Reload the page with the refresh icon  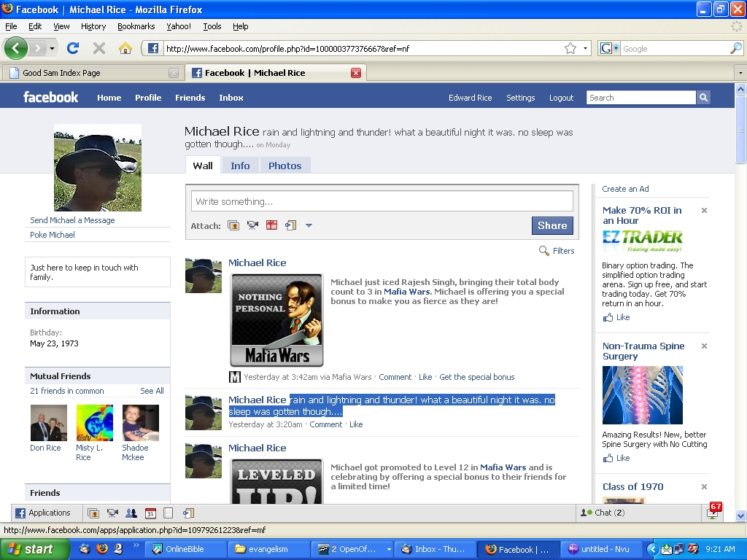73,48
